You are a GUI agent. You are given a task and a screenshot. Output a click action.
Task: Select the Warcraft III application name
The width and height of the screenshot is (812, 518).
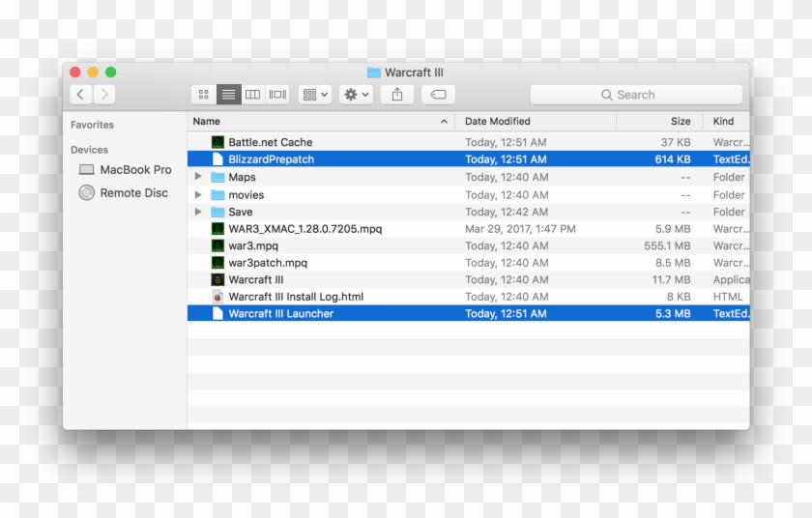(x=256, y=279)
